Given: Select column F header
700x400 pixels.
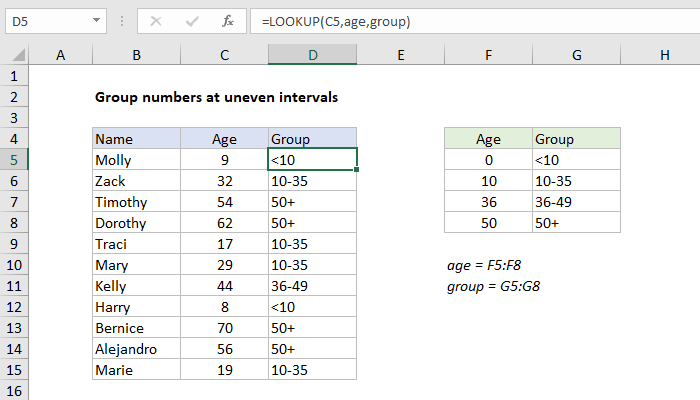Looking at the screenshot, I should pos(487,56).
